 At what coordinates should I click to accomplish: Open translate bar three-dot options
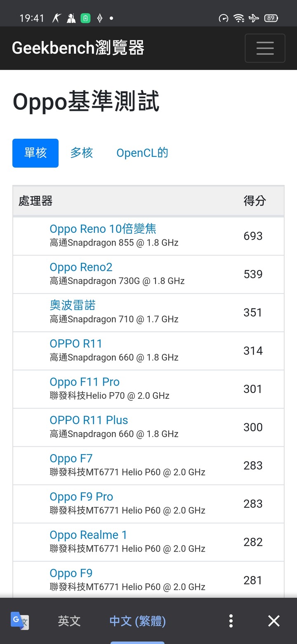coord(231,621)
